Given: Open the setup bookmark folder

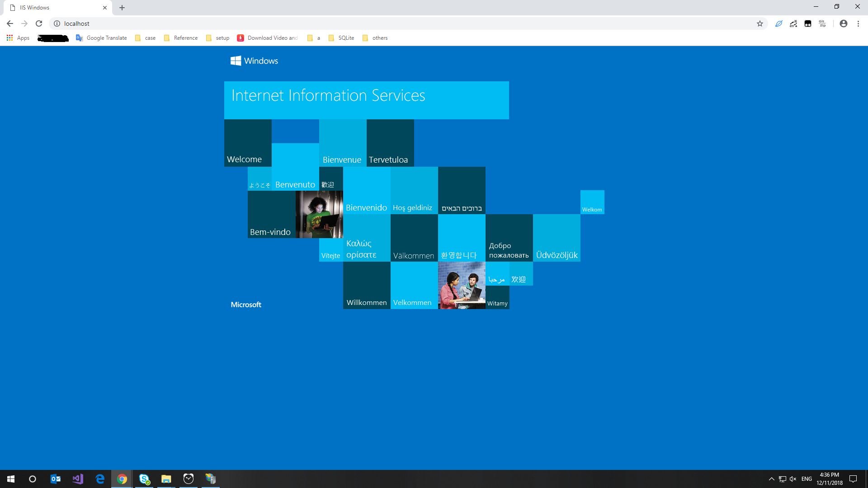Looking at the screenshot, I should coord(218,38).
